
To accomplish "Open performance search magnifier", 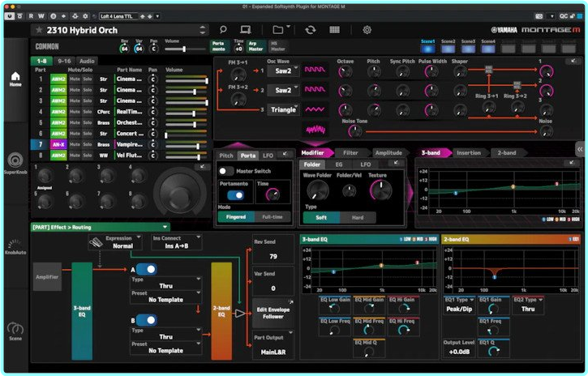I will click(223, 30).
